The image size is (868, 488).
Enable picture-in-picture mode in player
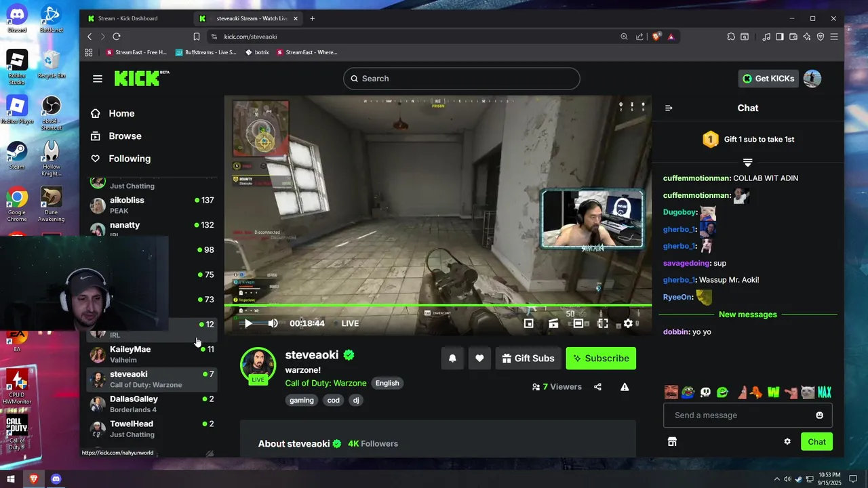tap(529, 323)
